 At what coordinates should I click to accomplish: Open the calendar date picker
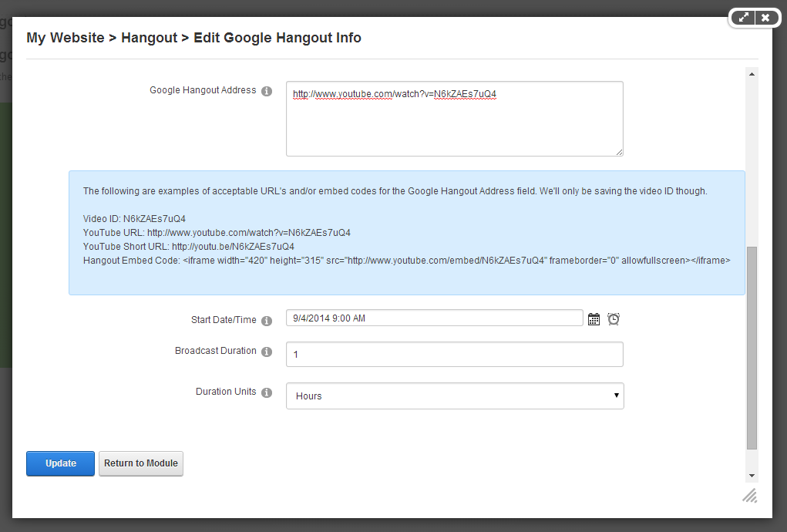[x=594, y=319]
